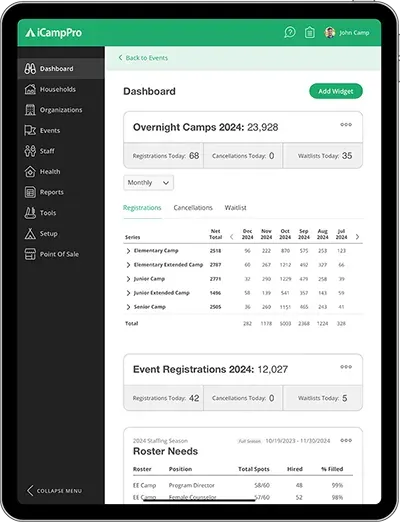Click the Point Of Sale store icon
The image size is (400, 522).
[x=30, y=254]
